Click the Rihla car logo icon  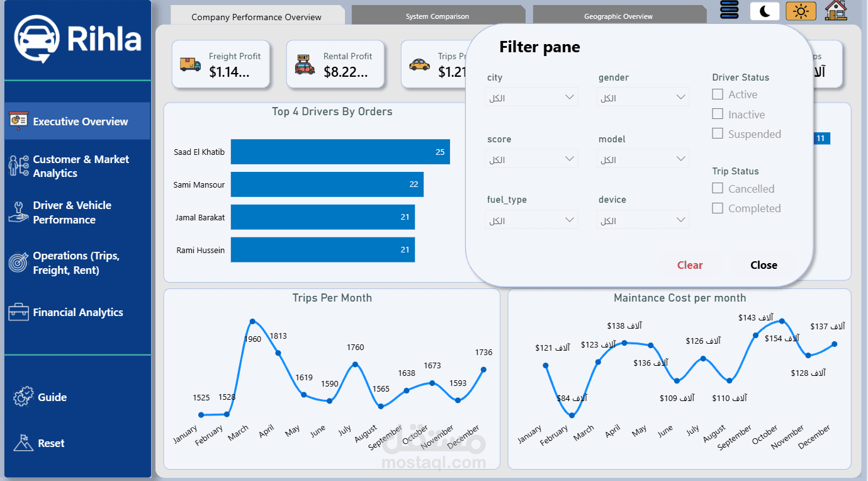tap(37, 39)
